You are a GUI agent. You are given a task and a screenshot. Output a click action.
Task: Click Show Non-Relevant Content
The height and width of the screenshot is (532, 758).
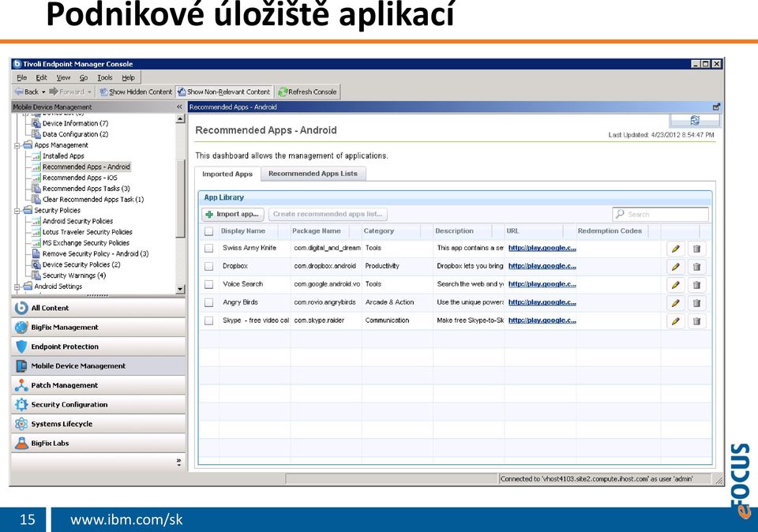pyautogui.click(x=223, y=92)
